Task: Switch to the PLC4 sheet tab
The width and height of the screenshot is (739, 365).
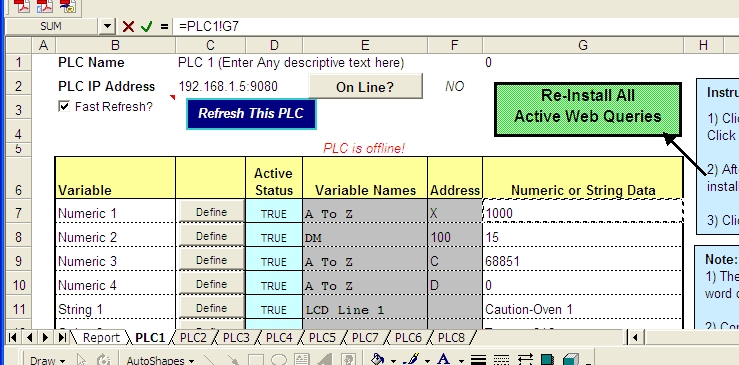Action: click(279, 338)
